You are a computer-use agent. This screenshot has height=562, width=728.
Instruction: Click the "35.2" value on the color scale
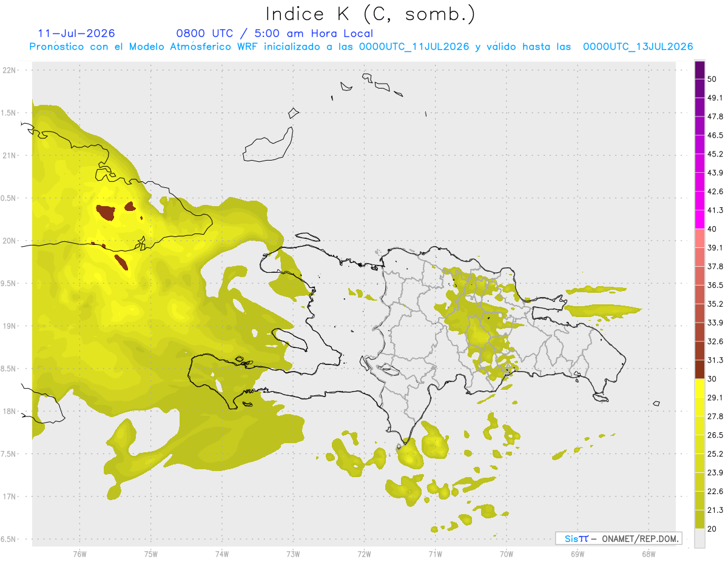pyautogui.click(x=715, y=304)
